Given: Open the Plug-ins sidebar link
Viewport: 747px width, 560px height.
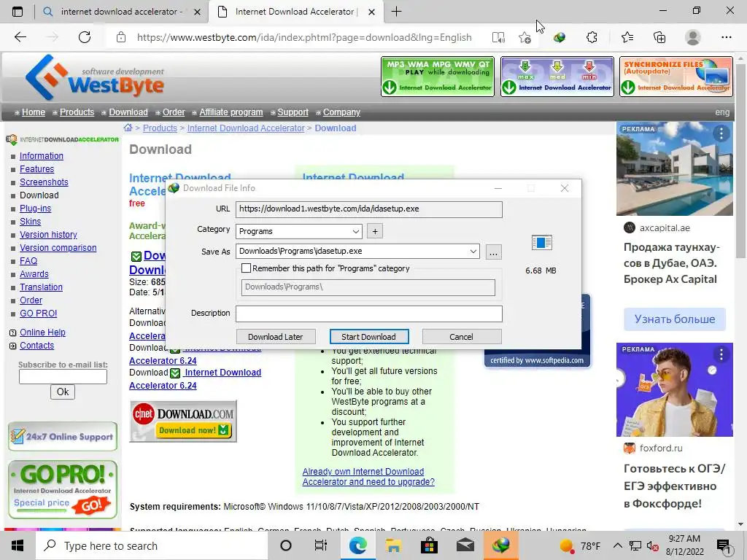Looking at the screenshot, I should 35,209.
